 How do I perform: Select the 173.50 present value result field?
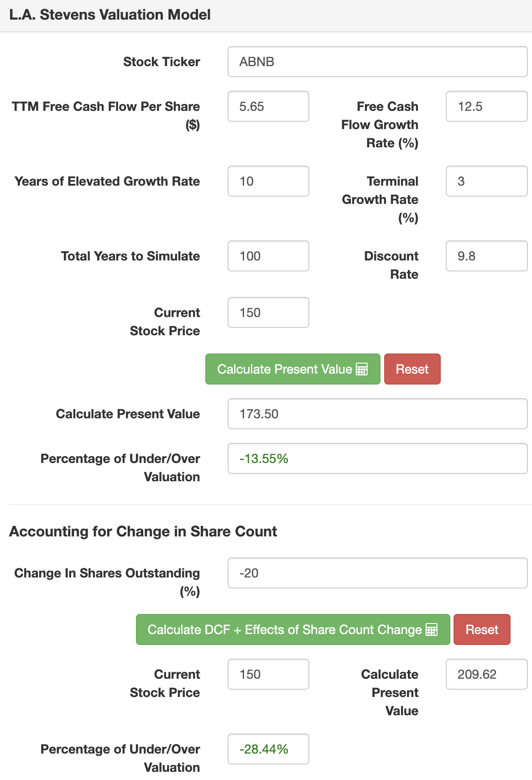pos(377,414)
